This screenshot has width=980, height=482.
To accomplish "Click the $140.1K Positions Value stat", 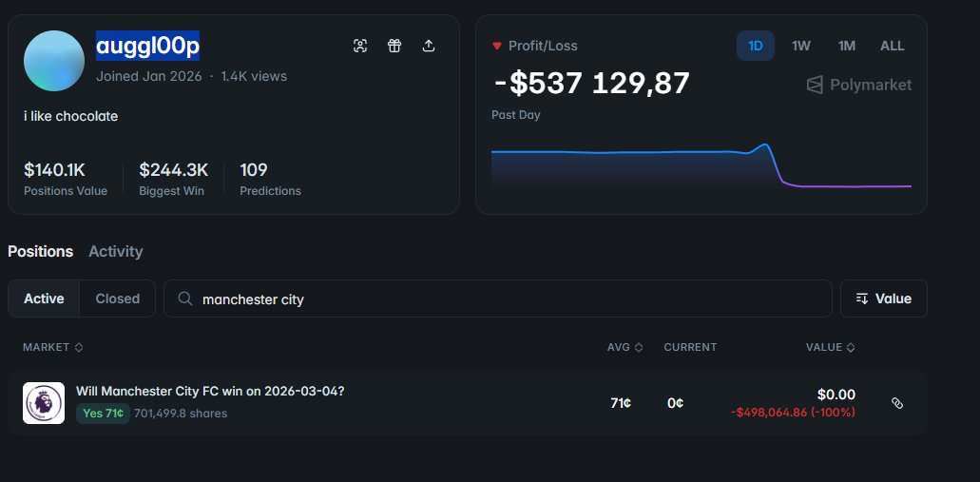I will pos(66,178).
